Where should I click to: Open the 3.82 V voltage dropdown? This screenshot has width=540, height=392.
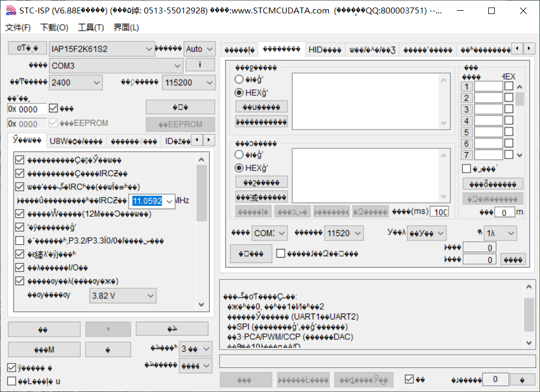tap(123, 296)
